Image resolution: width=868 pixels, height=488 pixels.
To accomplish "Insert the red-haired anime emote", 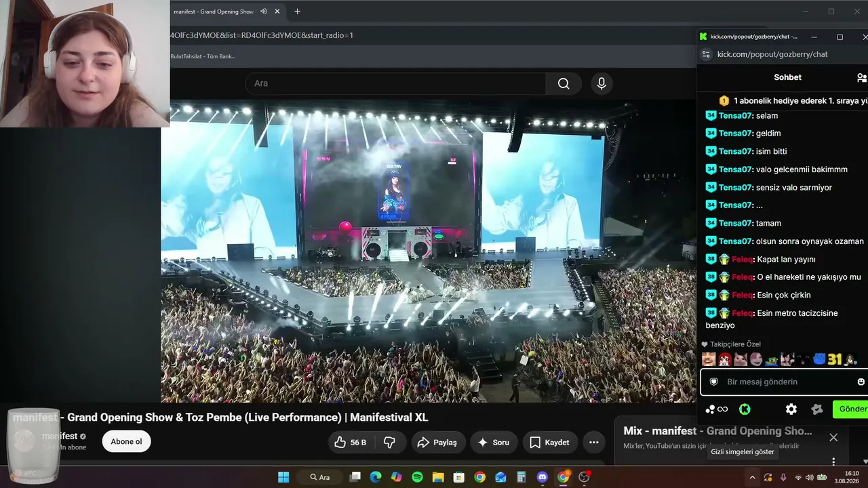I will pyautogui.click(x=724, y=359).
